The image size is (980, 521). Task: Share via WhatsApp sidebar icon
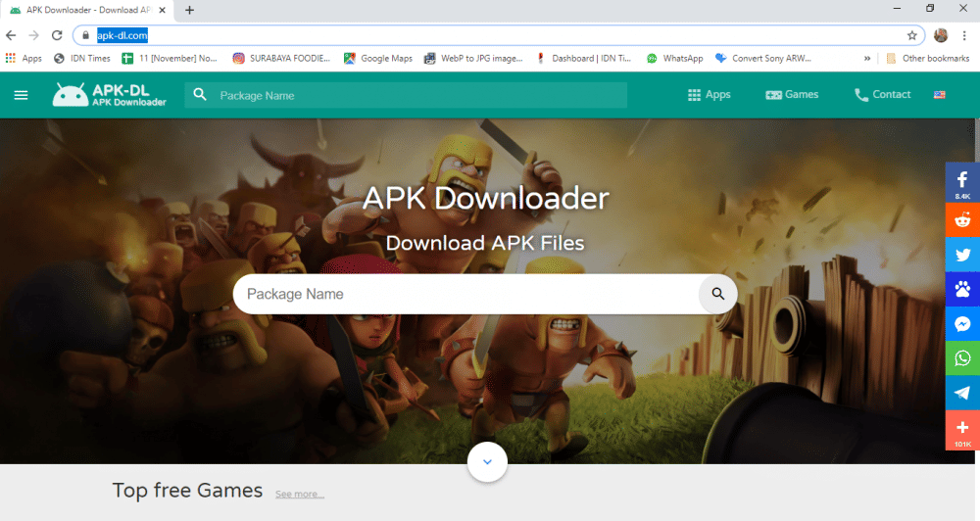tap(962, 358)
